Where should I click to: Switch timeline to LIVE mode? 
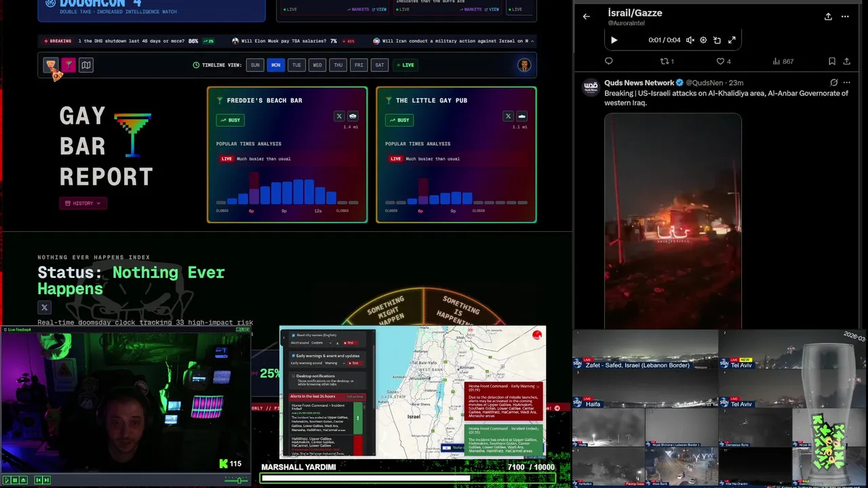click(406, 65)
